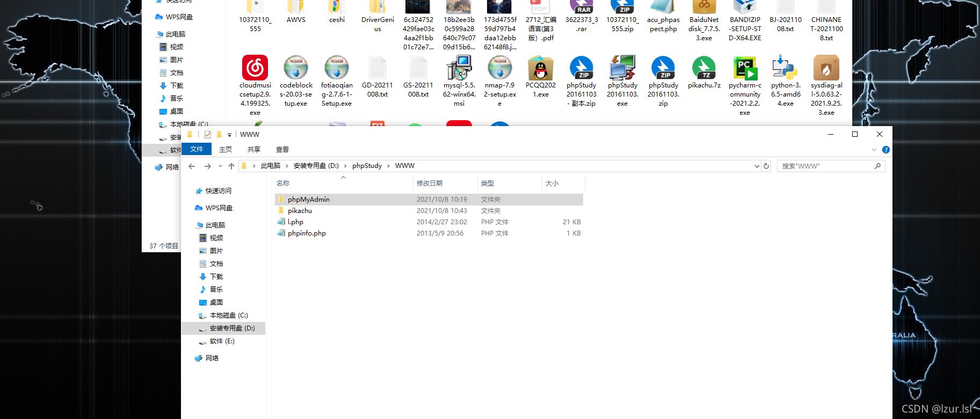
Task: Go back with the left arrow
Action: 192,166
